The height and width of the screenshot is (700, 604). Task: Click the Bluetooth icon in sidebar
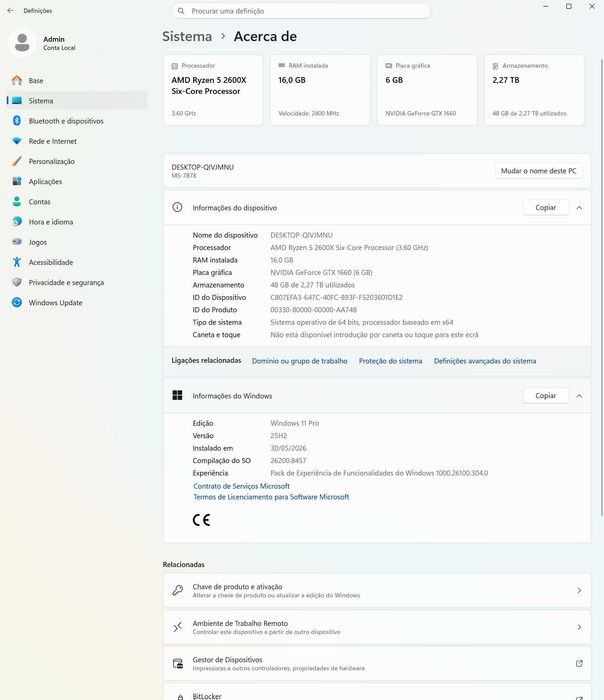tap(17, 121)
